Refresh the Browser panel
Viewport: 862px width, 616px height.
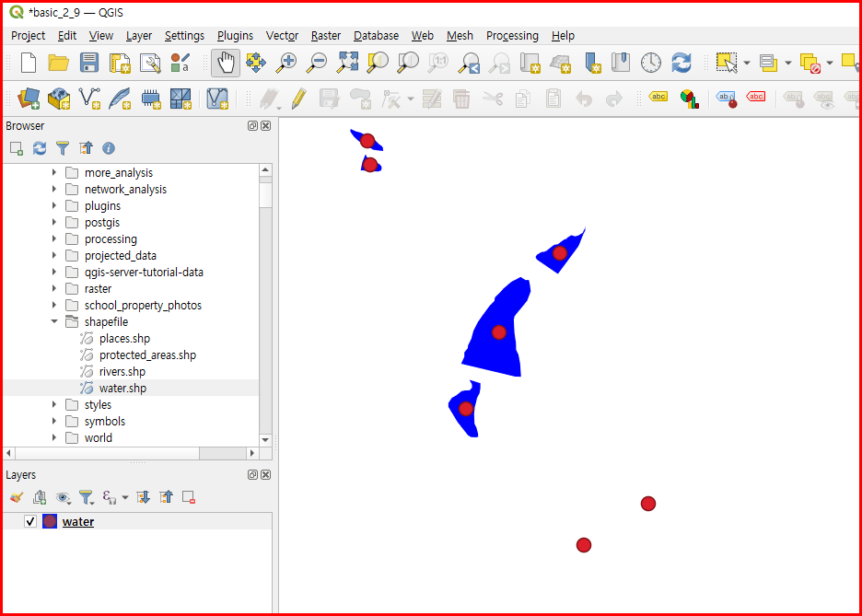coord(40,148)
